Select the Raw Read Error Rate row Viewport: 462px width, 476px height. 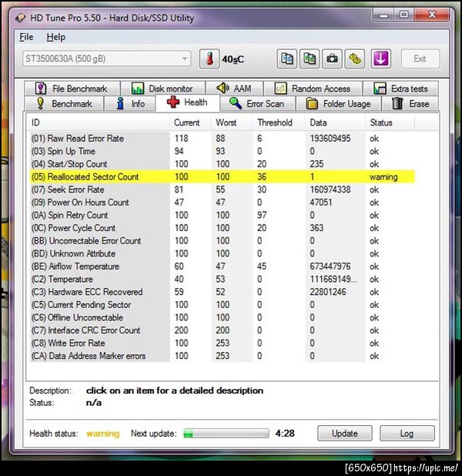click(223, 139)
